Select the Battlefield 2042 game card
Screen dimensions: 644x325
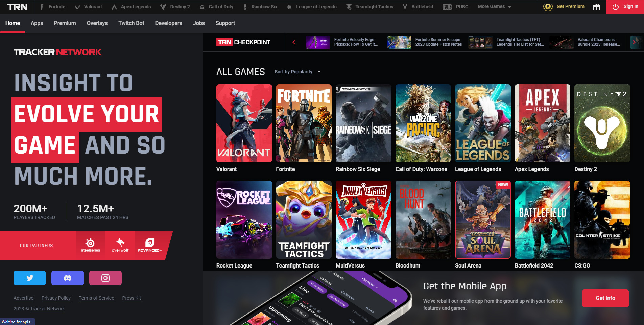tap(542, 225)
